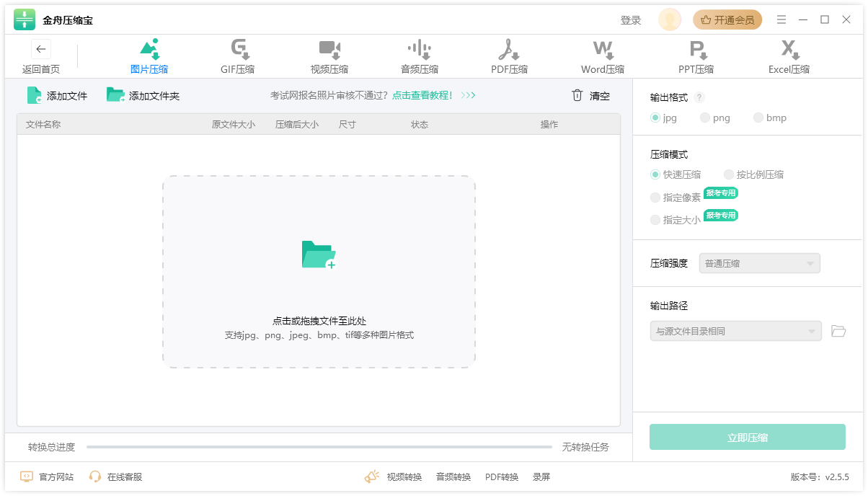Click the user avatar icon
This screenshot has height=496, width=868.
pyautogui.click(x=669, y=20)
